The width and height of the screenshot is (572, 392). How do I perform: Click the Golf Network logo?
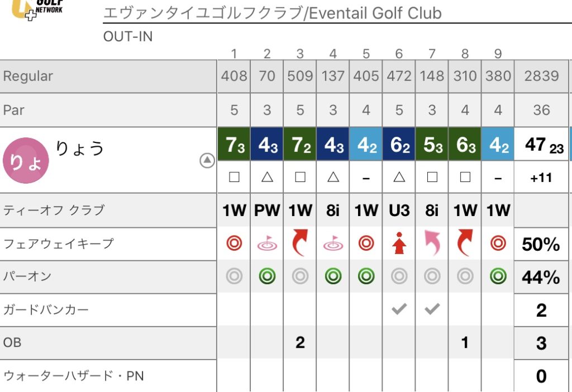tap(37, 9)
